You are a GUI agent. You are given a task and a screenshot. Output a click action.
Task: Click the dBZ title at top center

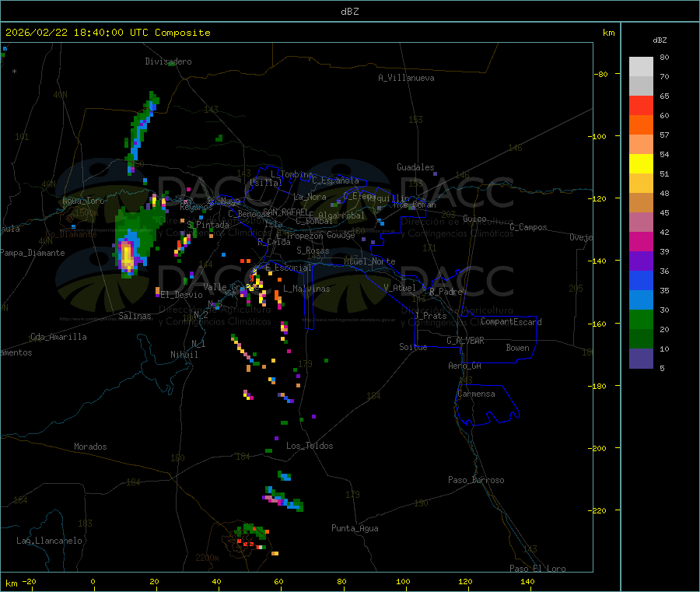(349, 12)
